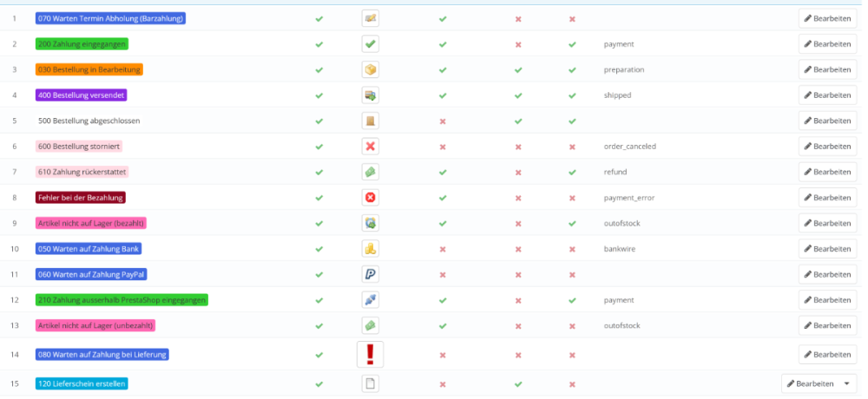
Task: Click Bearbeiten for 060 Warten auf Zahlung PayPal
Action: [x=827, y=274]
